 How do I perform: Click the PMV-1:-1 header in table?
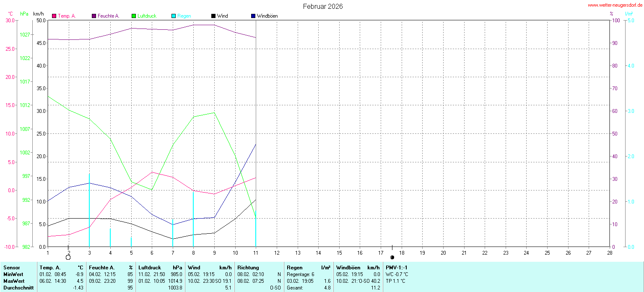coord(397,267)
